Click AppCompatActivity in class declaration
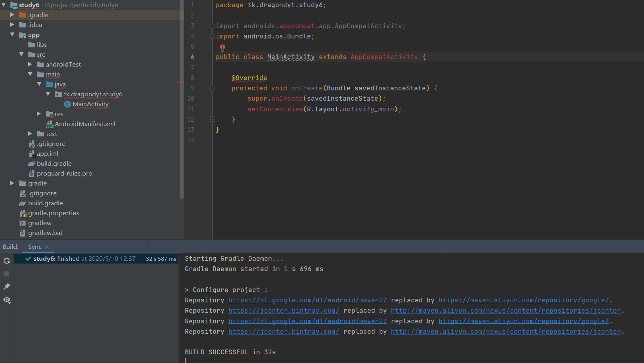Viewport: 644px width, 363px height. click(384, 57)
